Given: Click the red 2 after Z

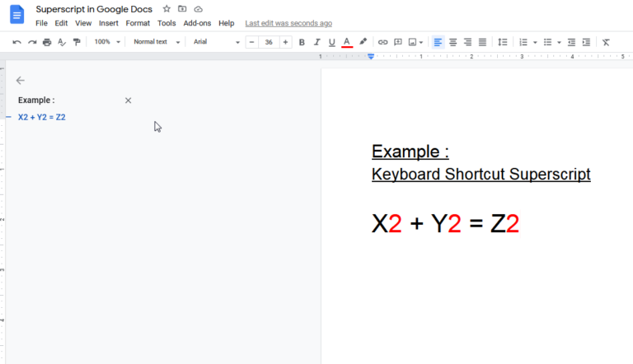Looking at the screenshot, I should tap(513, 223).
